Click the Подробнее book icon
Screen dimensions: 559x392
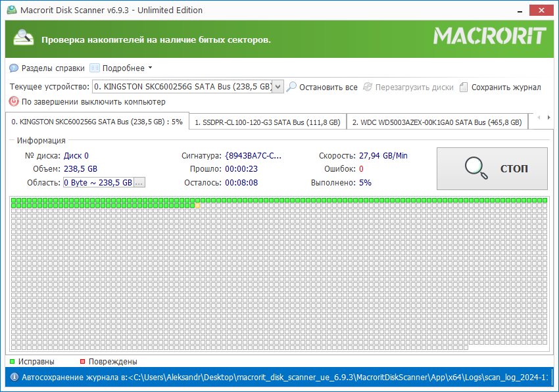(95, 68)
